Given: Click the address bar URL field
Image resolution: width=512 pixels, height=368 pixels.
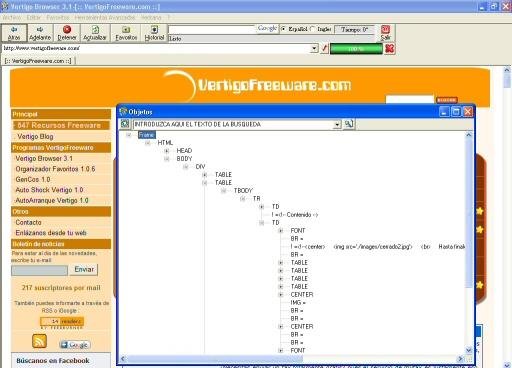Looking at the screenshot, I should click(156, 49).
